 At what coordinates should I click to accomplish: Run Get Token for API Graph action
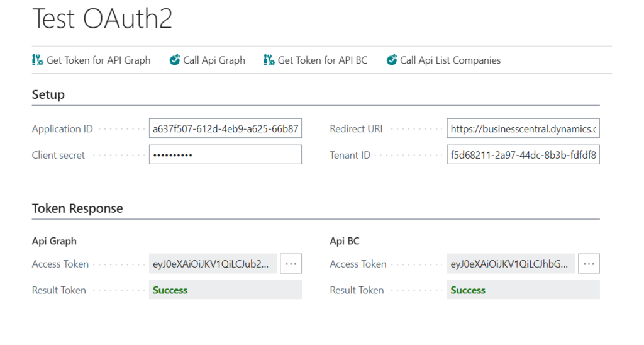91,60
